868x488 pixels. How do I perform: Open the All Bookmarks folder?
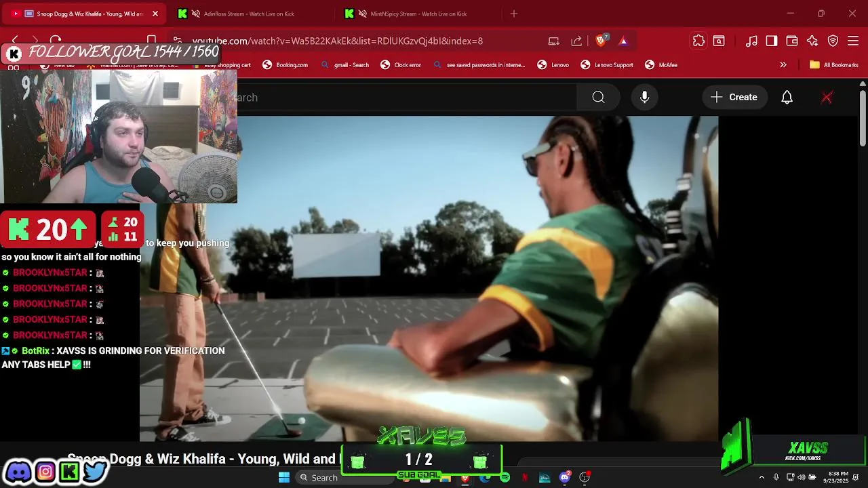(834, 65)
